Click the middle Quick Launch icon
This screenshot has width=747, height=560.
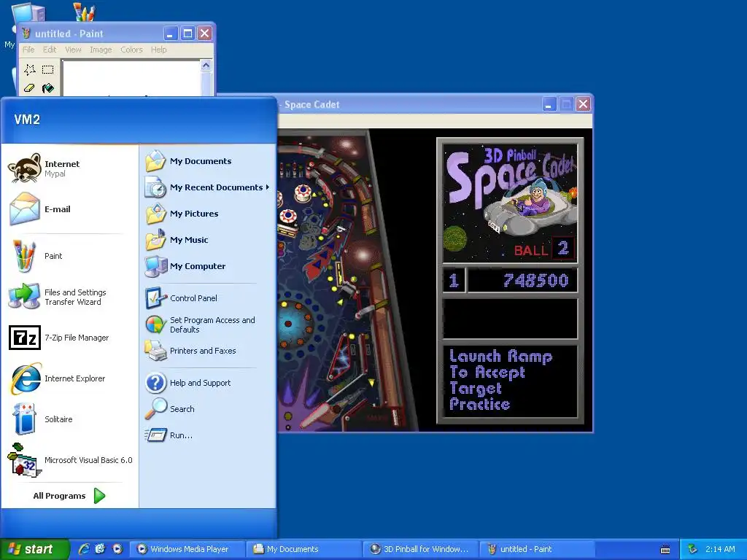click(x=100, y=549)
